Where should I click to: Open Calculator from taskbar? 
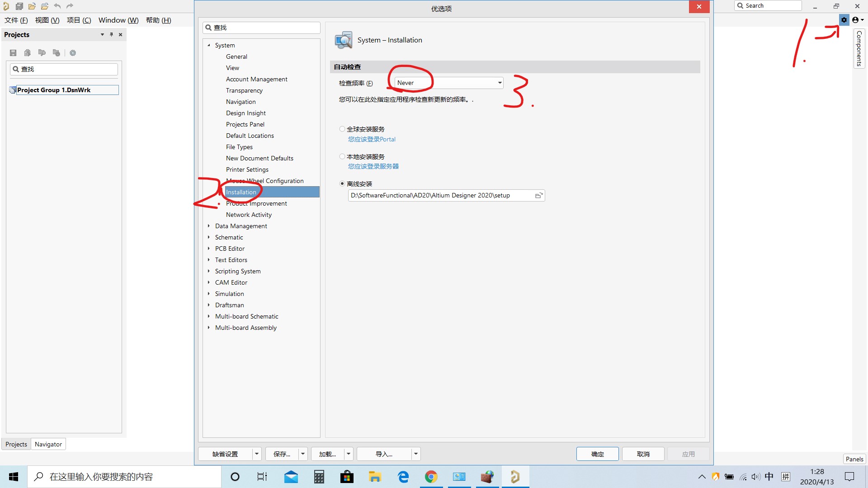[319, 477]
